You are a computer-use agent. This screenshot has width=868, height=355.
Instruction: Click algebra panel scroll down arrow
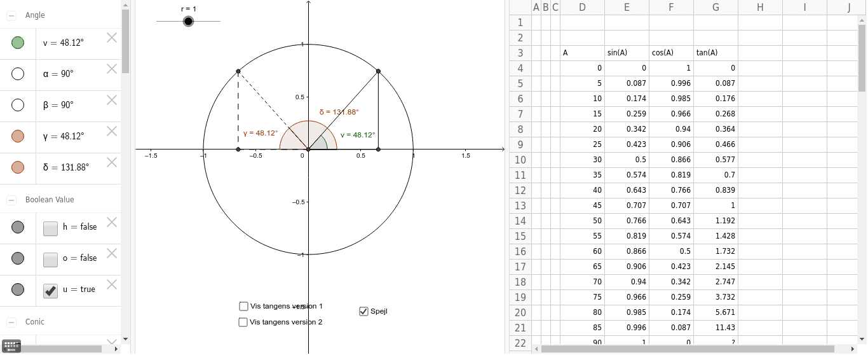coord(125,339)
